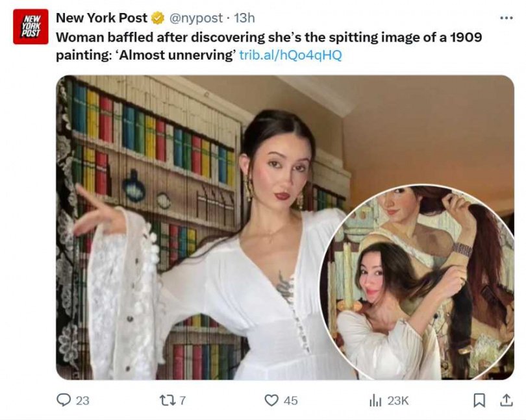The width and height of the screenshot is (526, 420).
Task: Click the 13h post timestamp
Action: (244, 18)
